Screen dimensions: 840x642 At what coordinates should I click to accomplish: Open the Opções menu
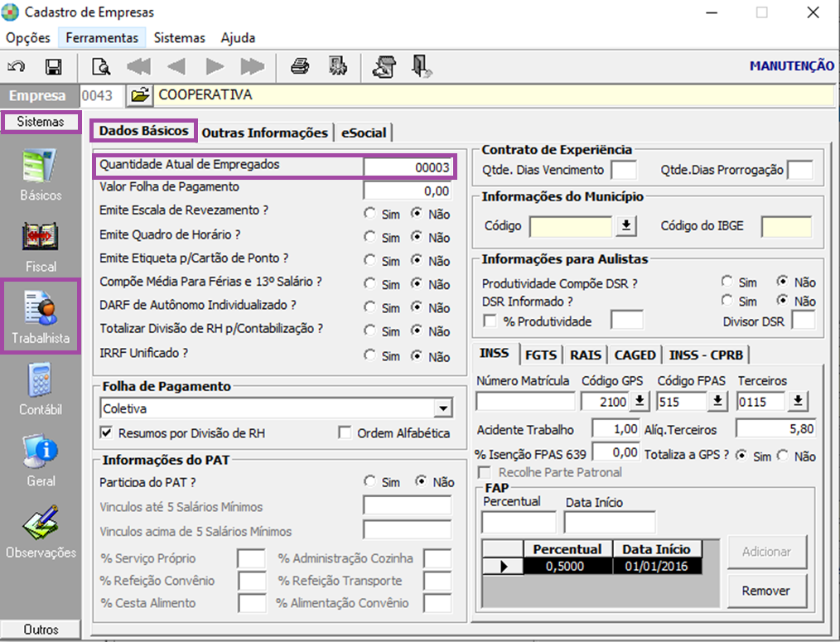pyautogui.click(x=28, y=38)
